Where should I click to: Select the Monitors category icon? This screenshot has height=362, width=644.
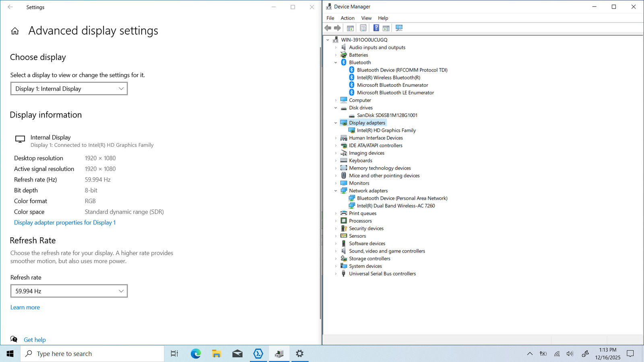344,183
